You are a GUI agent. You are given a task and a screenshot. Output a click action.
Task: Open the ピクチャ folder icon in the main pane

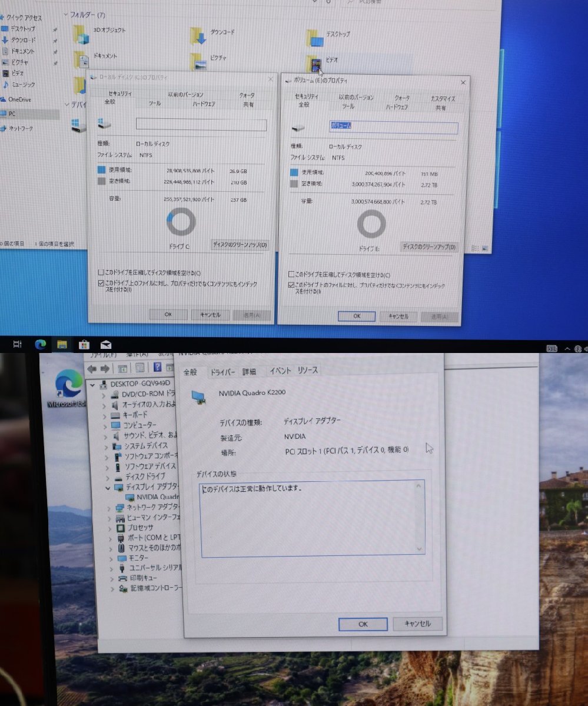point(198,62)
